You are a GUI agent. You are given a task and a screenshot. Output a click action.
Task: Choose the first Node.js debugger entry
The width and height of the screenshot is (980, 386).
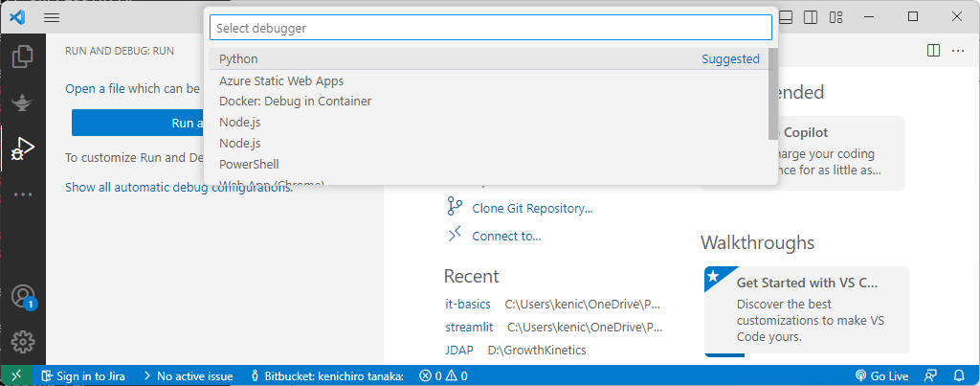click(x=489, y=122)
